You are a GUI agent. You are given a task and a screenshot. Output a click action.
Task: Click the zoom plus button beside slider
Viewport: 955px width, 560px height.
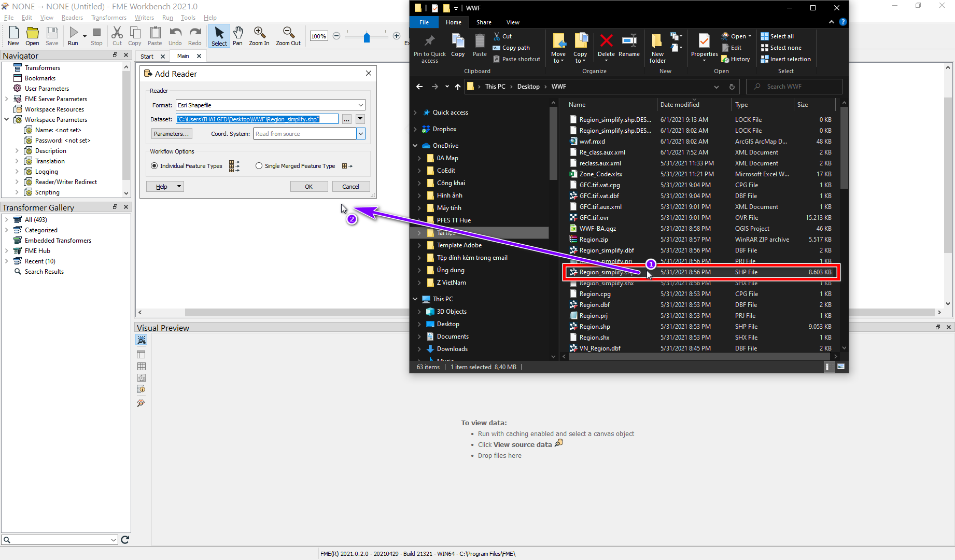pos(397,36)
